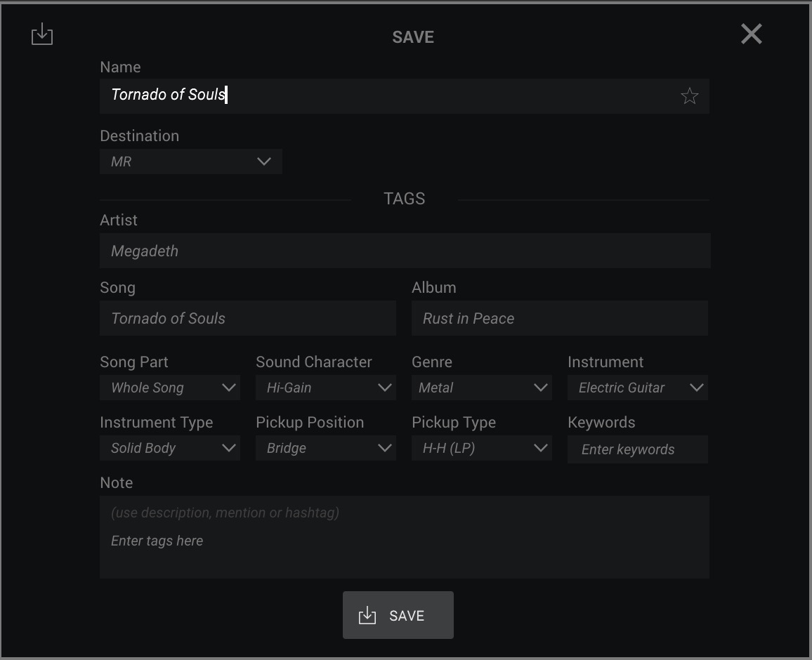Open the Pickup Type dropdown showing H-H (LP)
This screenshot has height=660, width=812.
pyautogui.click(x=482, y=448)
